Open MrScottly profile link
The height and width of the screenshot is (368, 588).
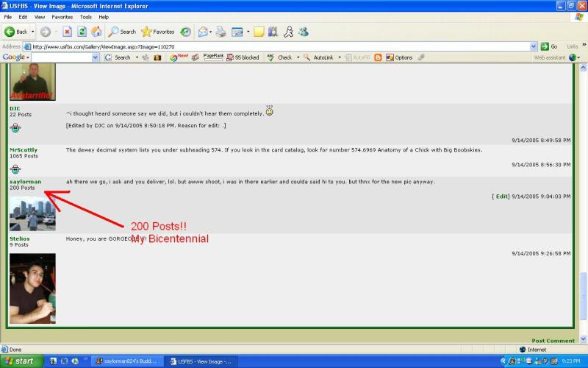tap(24, 150)
